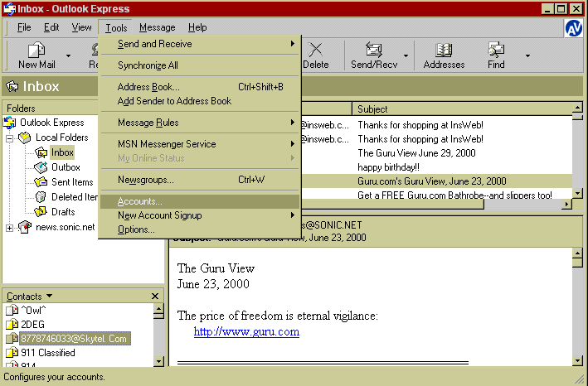Open the Send/Recv dropdown arrow
Viewport: 588px width, 386px height.
coord(406,55)
